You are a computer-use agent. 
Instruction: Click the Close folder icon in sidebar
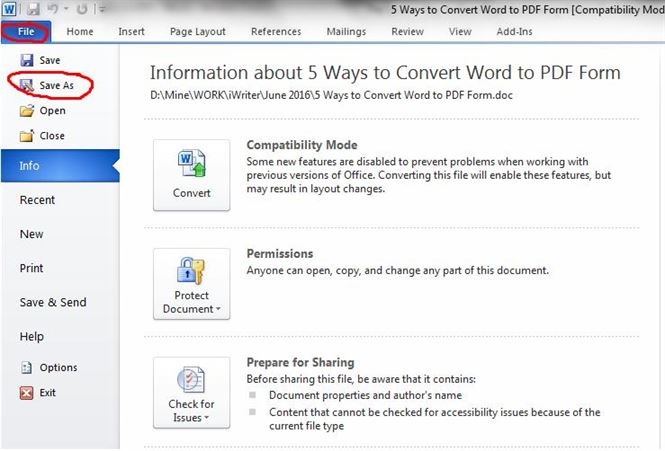click(27, 136)
